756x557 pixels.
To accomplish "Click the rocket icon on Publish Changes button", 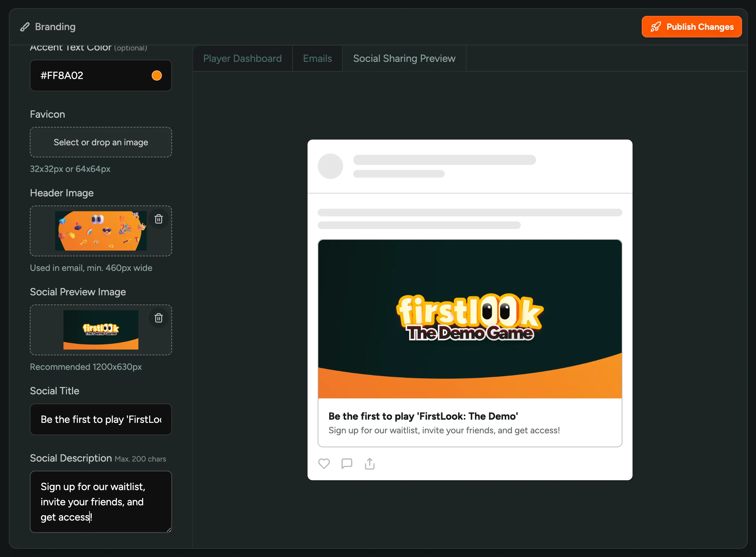I will pyautogui.click(x=656, y=26).
